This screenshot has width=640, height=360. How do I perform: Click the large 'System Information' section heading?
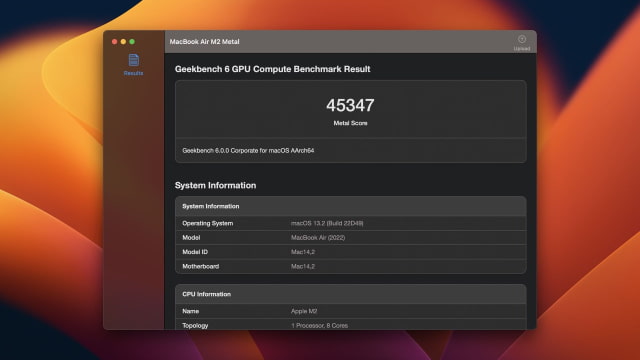coord(216,185)
